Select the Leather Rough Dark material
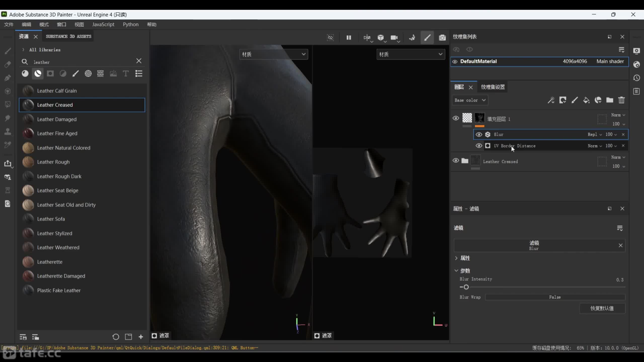 coord(59,176)
